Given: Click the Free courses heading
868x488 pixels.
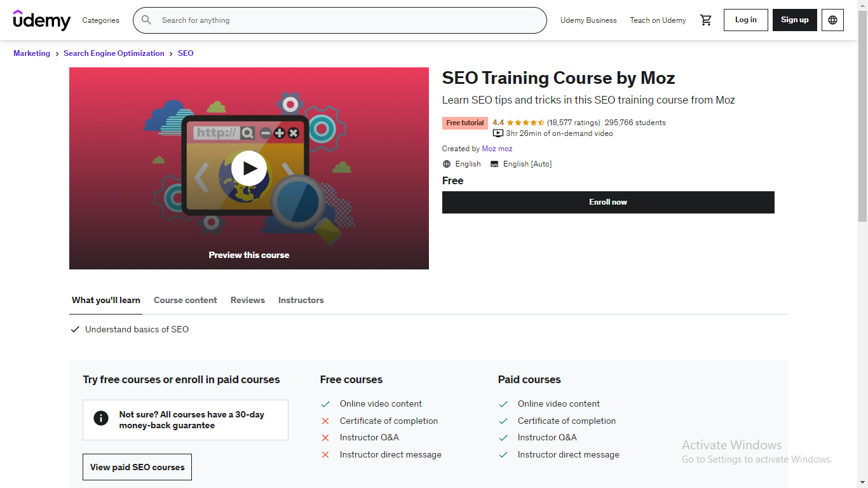Looking at the screenshot, I should [x=351, y=379].
